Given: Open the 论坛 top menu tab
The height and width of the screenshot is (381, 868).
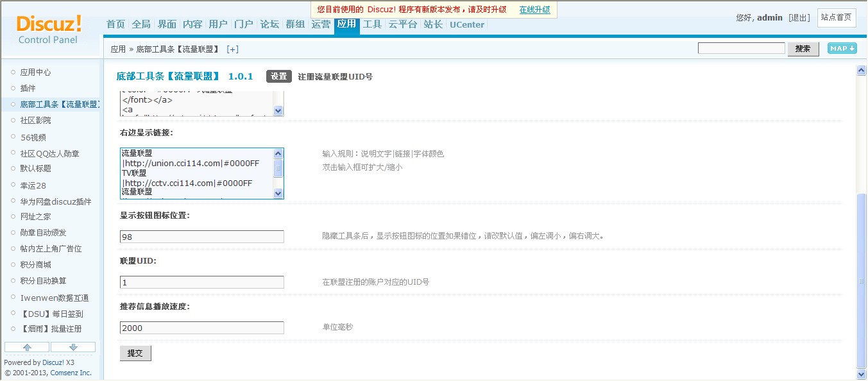Looking at the screenshot, I should pyautogui.click(x=269, y=24).
